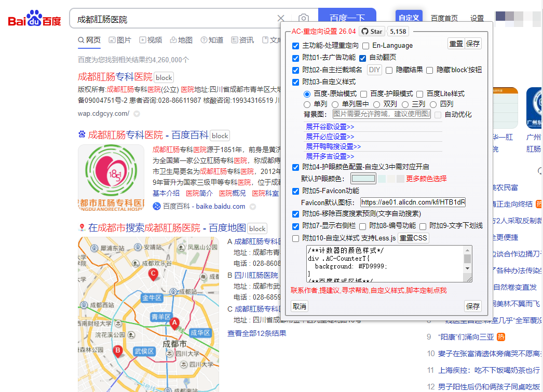Click the top 重置 button

(x=456, y=44)
